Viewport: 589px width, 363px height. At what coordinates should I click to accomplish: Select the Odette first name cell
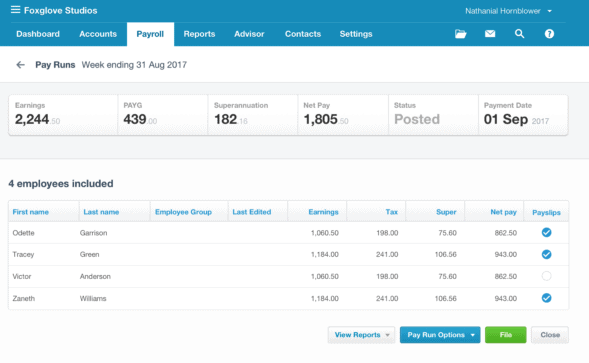click(23, 233)
